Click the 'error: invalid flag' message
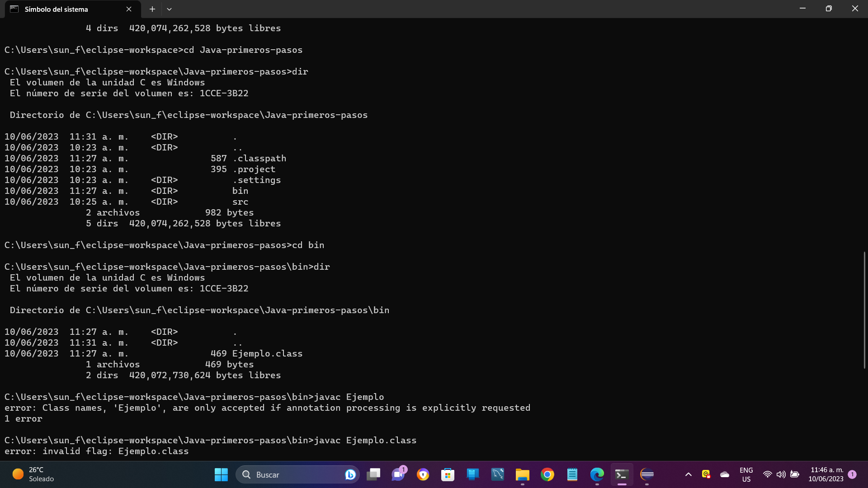The width and height of the screenshot is (868, 488). click(x=97, y=451)
